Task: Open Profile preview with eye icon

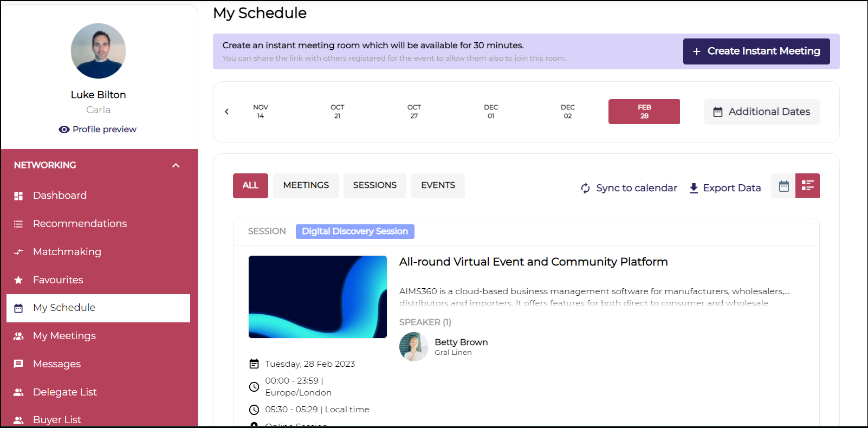Action: pyautogui.click(x=98, y=129)
